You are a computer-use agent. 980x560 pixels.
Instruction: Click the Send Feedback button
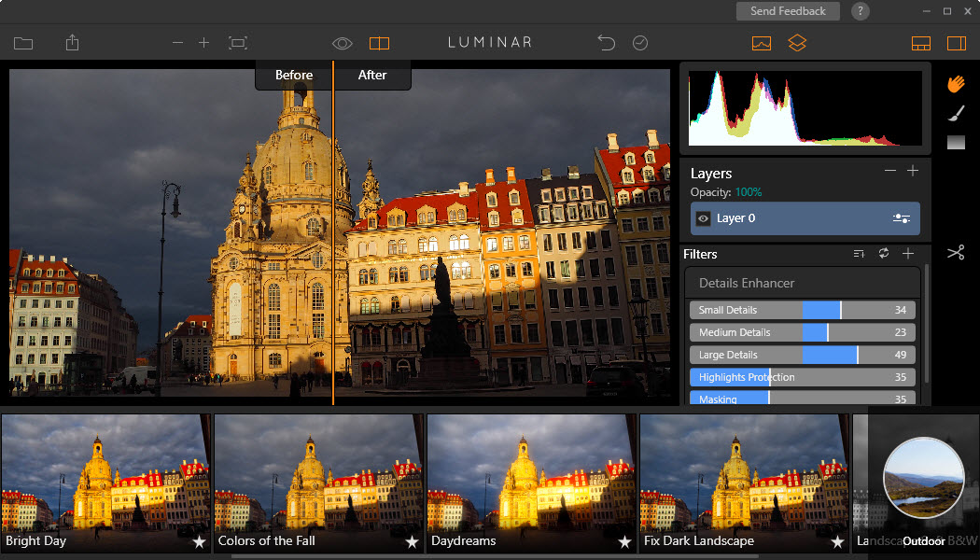coord(788,11)
